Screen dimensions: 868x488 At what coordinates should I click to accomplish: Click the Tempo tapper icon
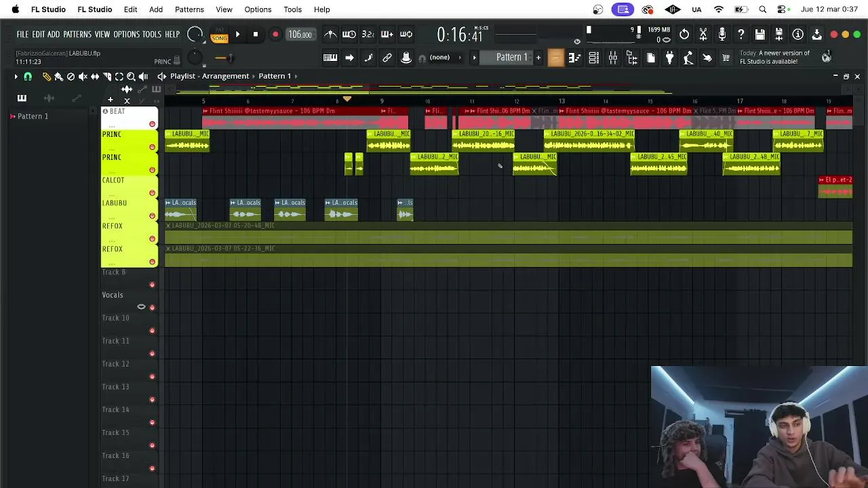pos(707,58)
